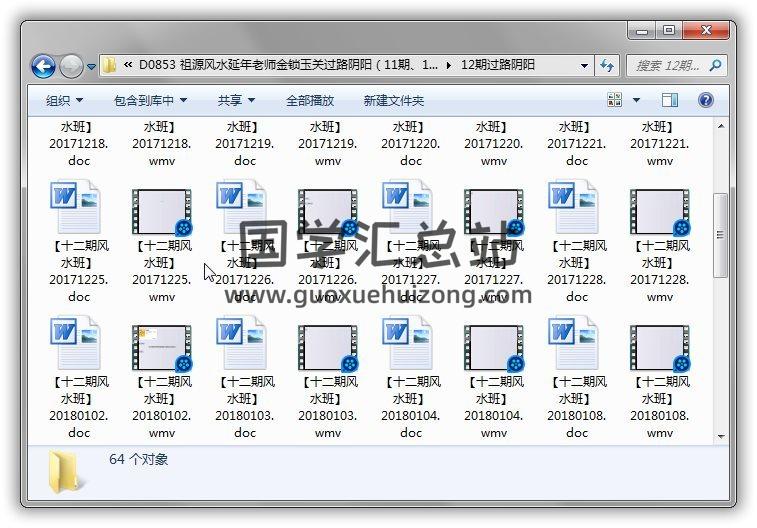Click the scrollbar up arrow
Image resolution: width=757 pixels, height=528 pixels.
(721, 126)
